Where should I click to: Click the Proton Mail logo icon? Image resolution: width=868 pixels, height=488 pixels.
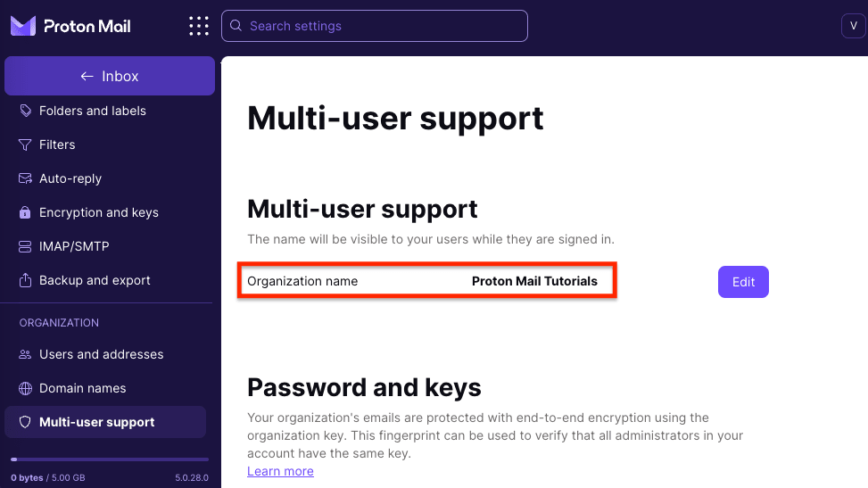[x=22, y=26]
